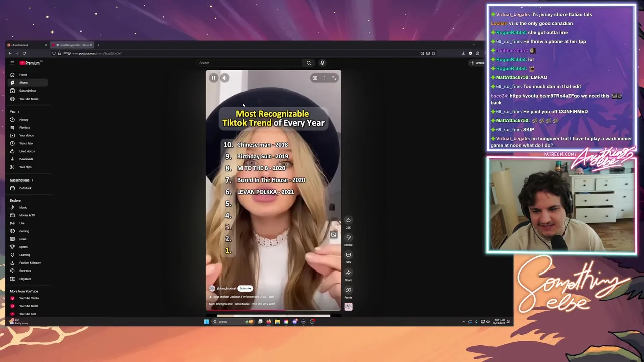This screenshot has height=362, width=644.
Task: Bookmark this page with the star
Action: [x=433, y=53]
